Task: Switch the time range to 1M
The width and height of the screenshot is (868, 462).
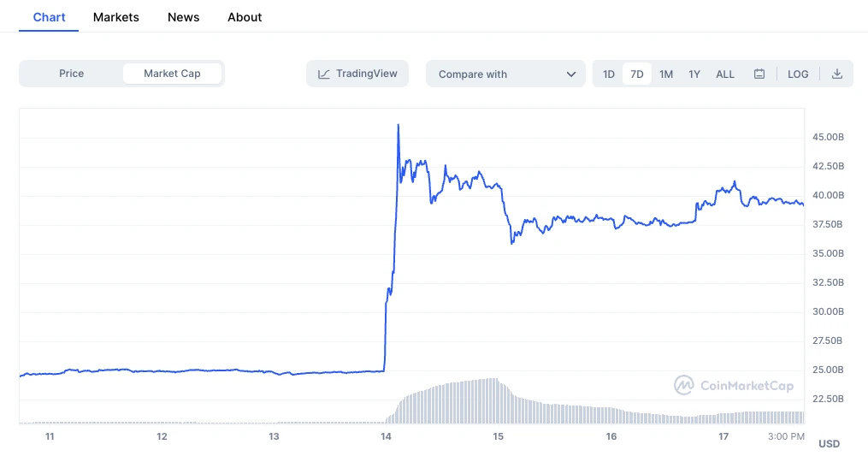Action: (666, 74)
